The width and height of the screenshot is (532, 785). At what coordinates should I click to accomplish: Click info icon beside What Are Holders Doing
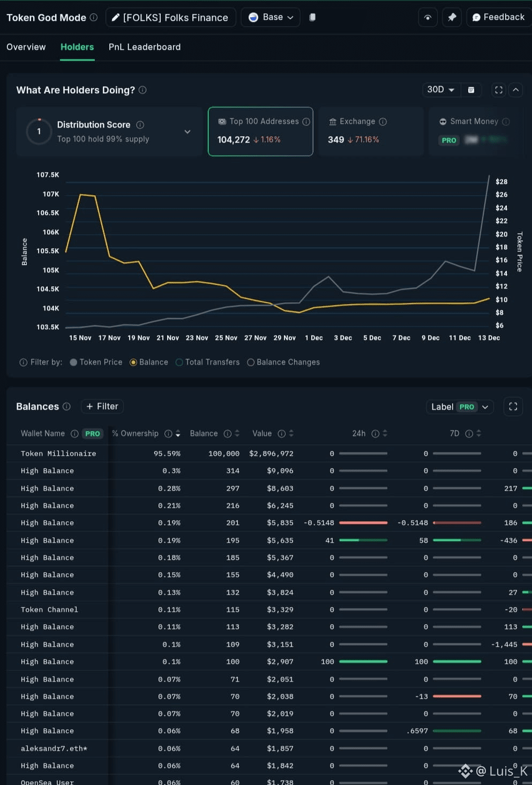click(143, 90)
